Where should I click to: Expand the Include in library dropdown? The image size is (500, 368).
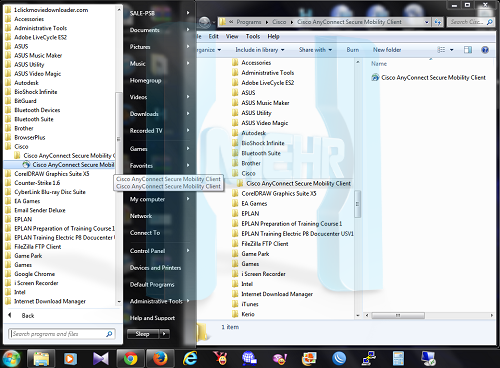pos(260,50)
